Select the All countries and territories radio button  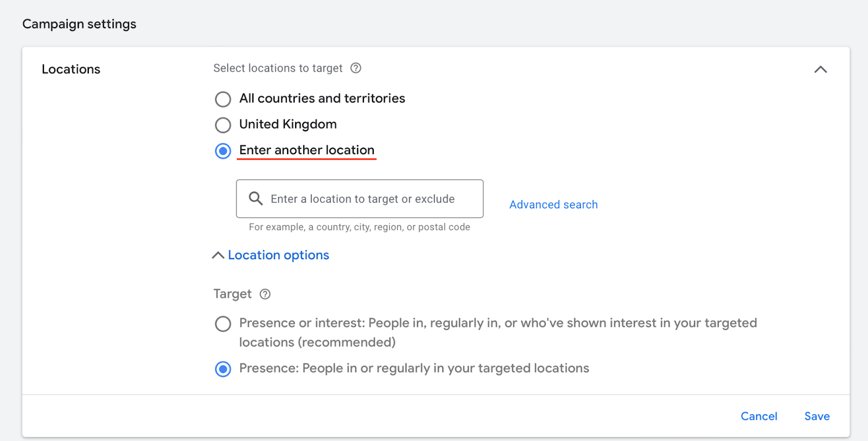[223, 99]
